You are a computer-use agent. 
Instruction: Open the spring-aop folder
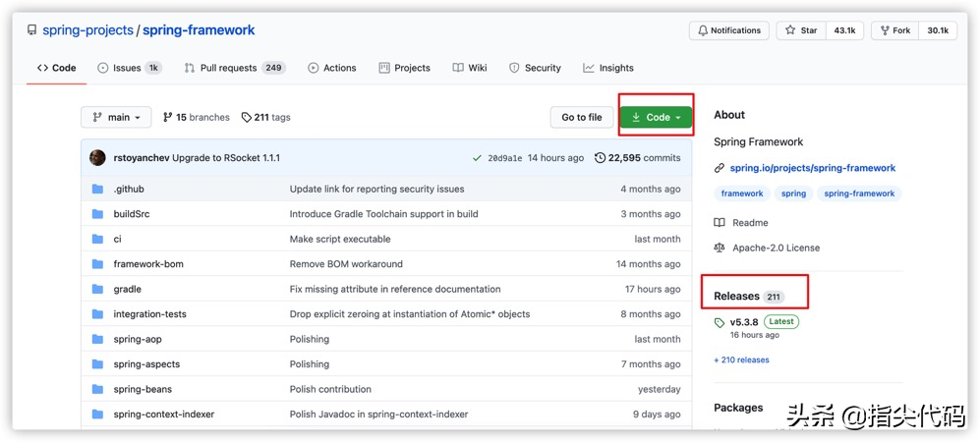[138, 339]
